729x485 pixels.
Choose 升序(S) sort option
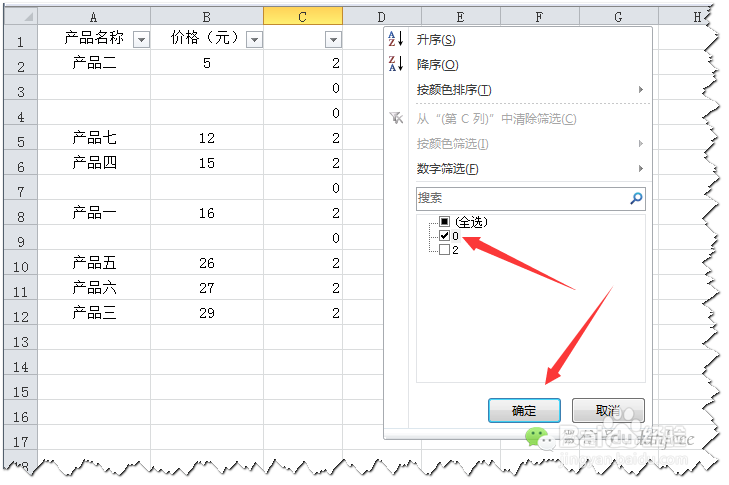pyautogui.click(x=436, y=40)
